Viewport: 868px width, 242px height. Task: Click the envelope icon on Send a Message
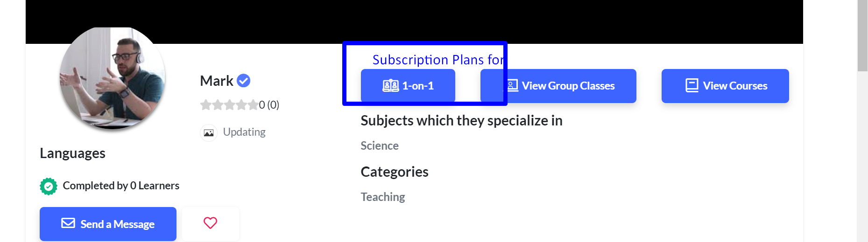(68, 223)
